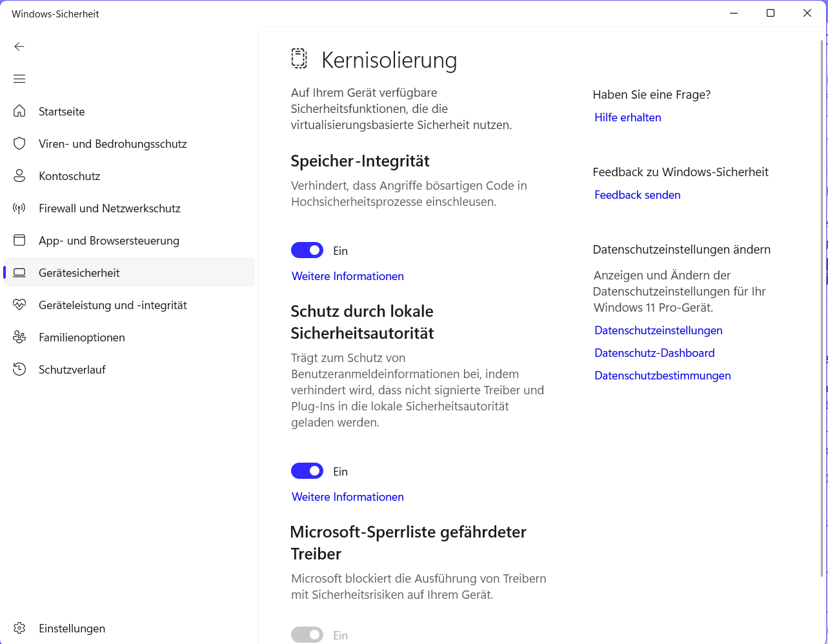
Task: Click the App- und Browsersteuerung window icon
Action: click(x=19, y=240)
